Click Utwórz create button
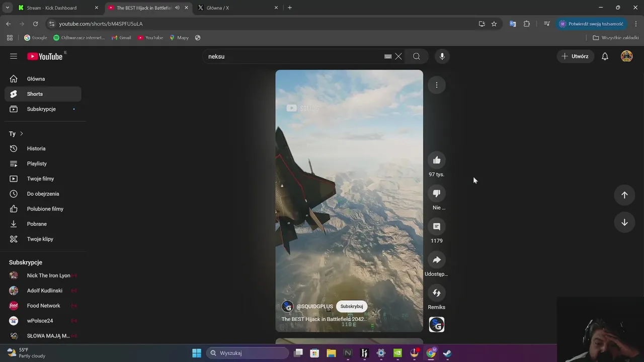This screenshot has width=644, height=362. [x=575, y=56]
